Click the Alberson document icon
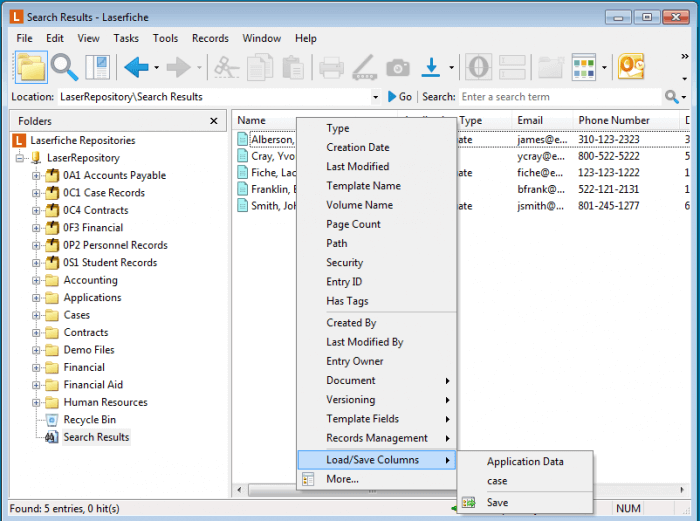 [242, 139]
